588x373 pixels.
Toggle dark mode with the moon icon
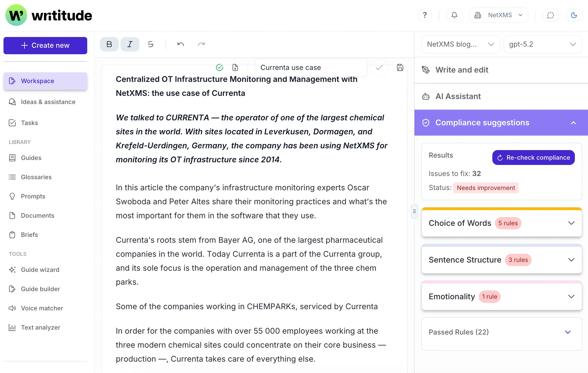pyautogui.click(x=574, y=15)
